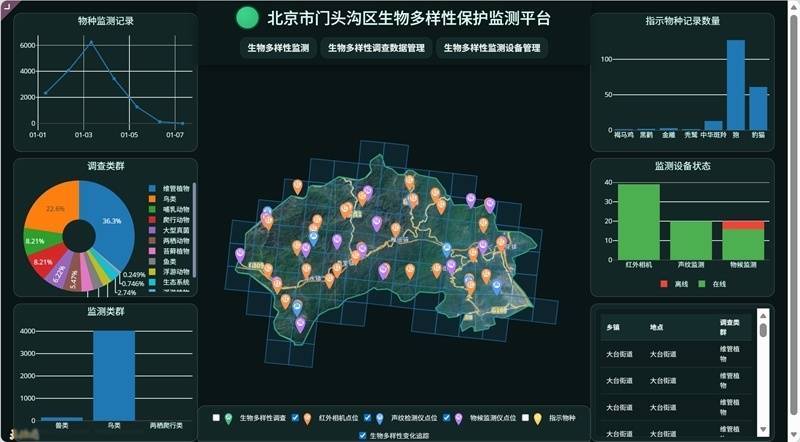Viewport: 800px width, 442px height.
Task: Open 生物多样性监测设备管理 tab
Action: tap(492, 47)
